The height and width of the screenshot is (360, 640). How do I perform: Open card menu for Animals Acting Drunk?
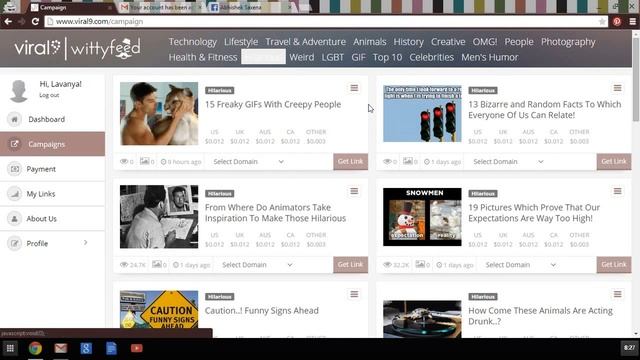(x=617, y=294)
